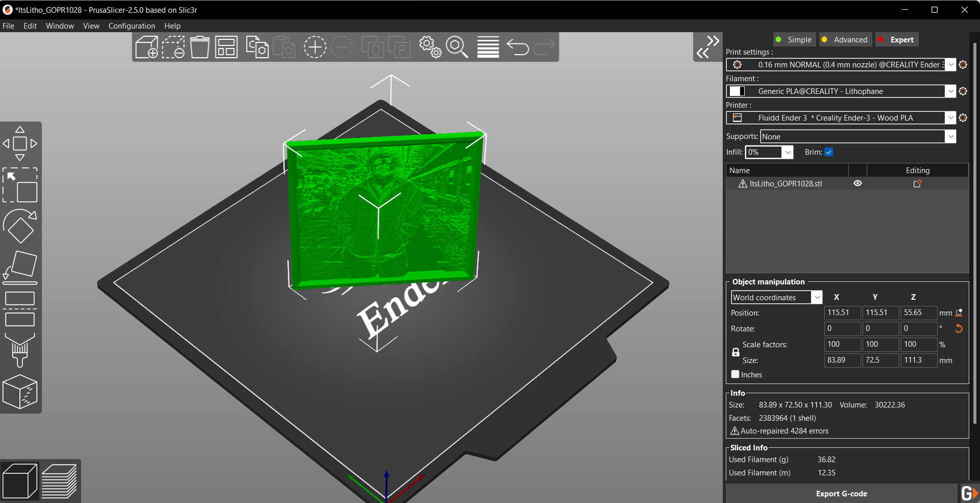Open the Supports dropdown

tap(951, 136)
